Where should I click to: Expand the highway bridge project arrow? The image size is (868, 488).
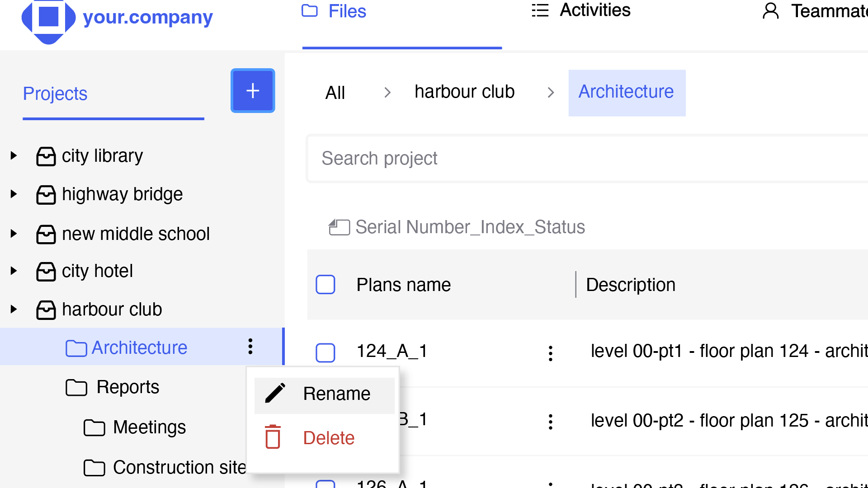coord(14,194)
